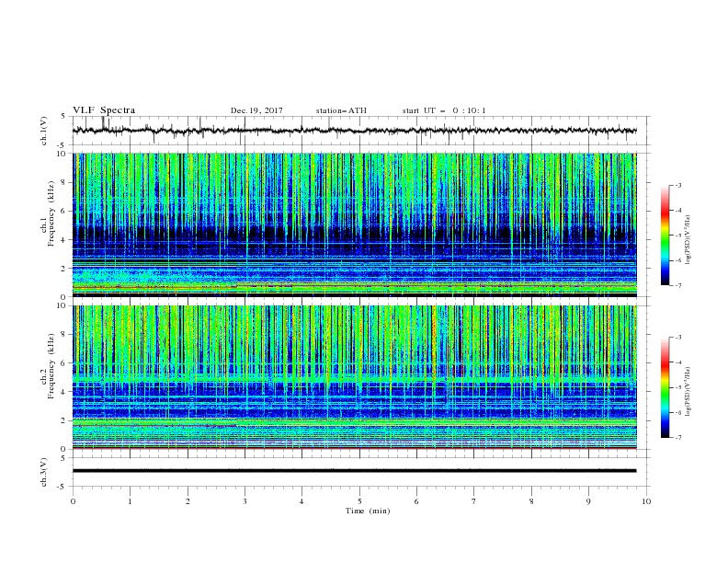Click the "start UT = 0:10:1" header text
Image resolution: width=728 pixels, height=563 pixels.
[444, 110]
